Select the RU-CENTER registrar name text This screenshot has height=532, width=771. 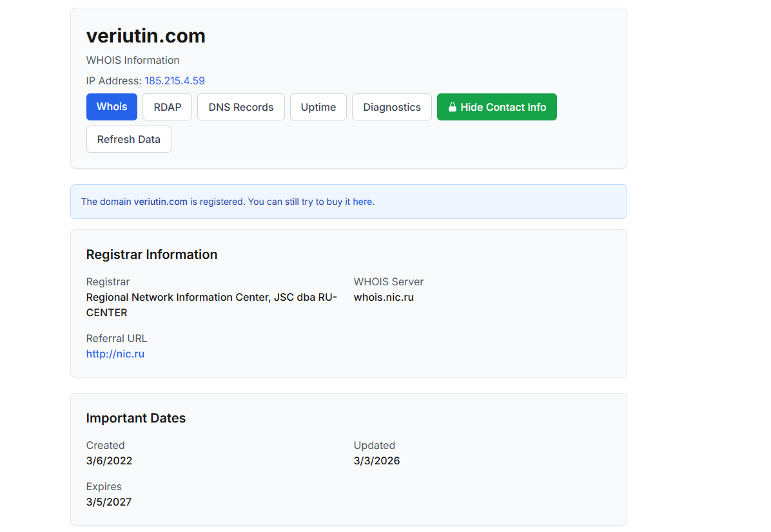click(211, 305)
